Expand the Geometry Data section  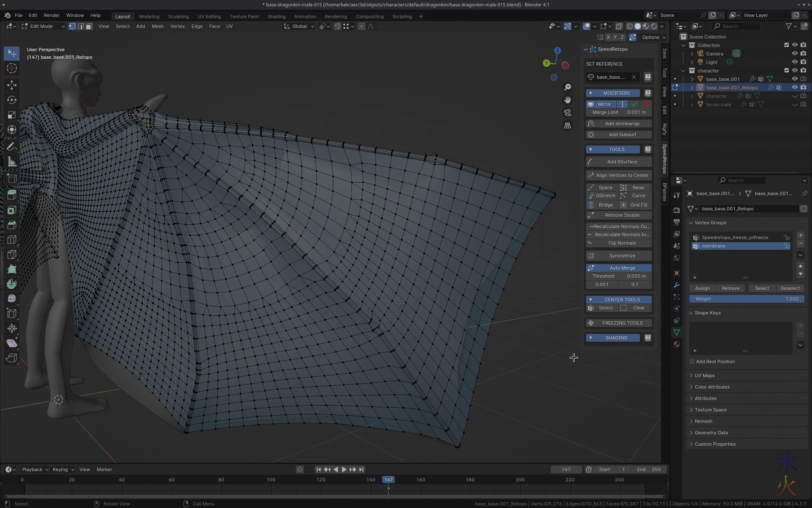[711, 433]
